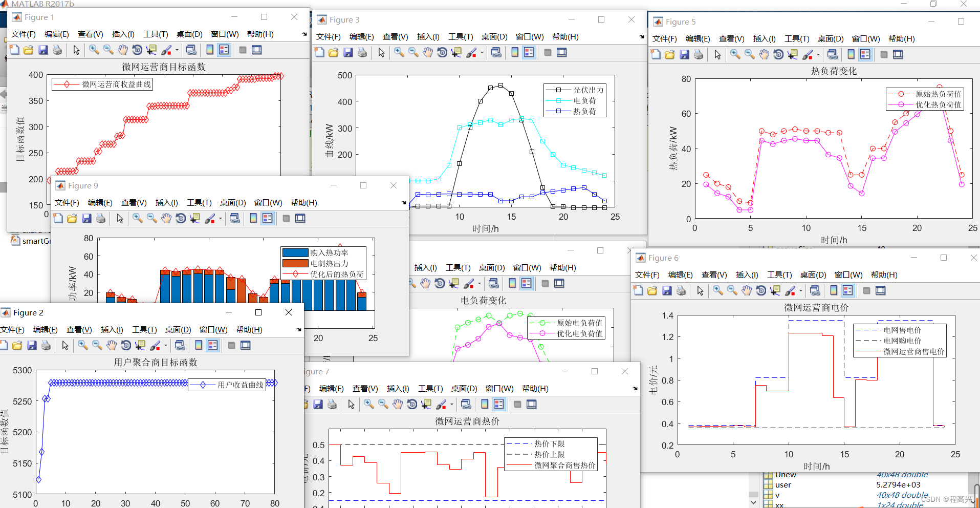Open 帮助(H) menu in Figure 5
Image resolution: width=980 pixels, height=508 pixels.
coord(902,38)
